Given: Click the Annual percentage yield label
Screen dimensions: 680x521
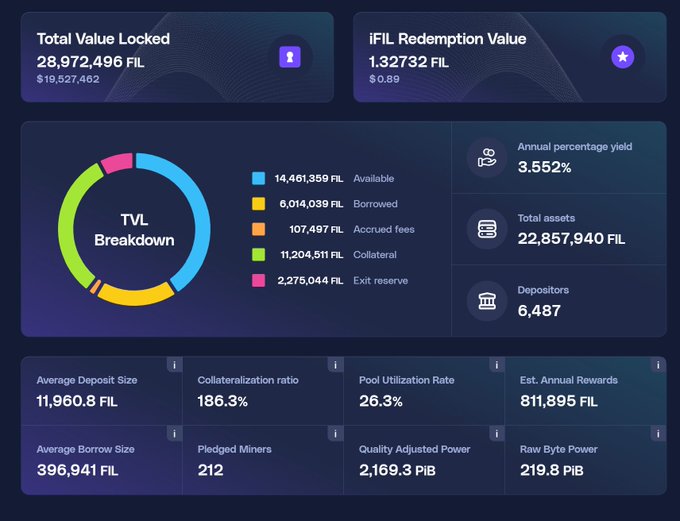Looking at the screenshot, I should 575,147.
